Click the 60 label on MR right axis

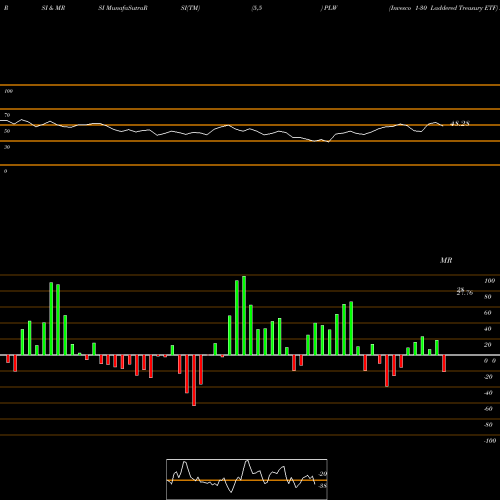coord(488,313)
